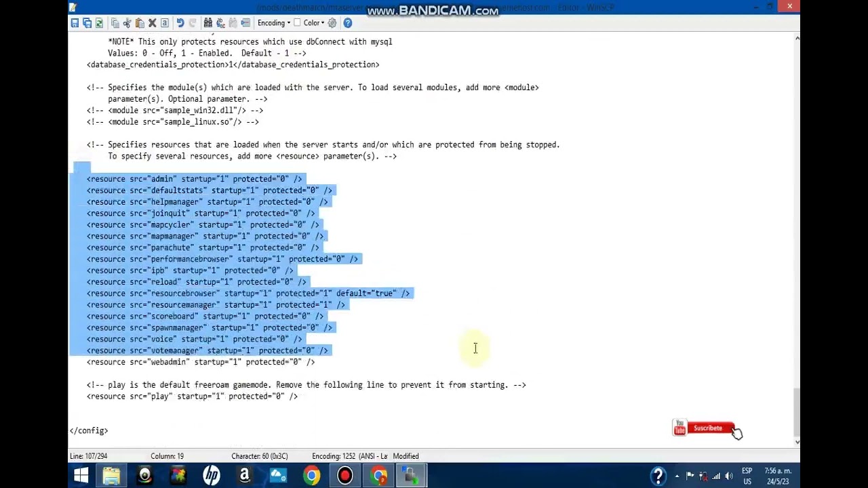This screenshot has width=868, height=488.
Task: Open the Color dropdown arrow
Action: pos(323,23)
